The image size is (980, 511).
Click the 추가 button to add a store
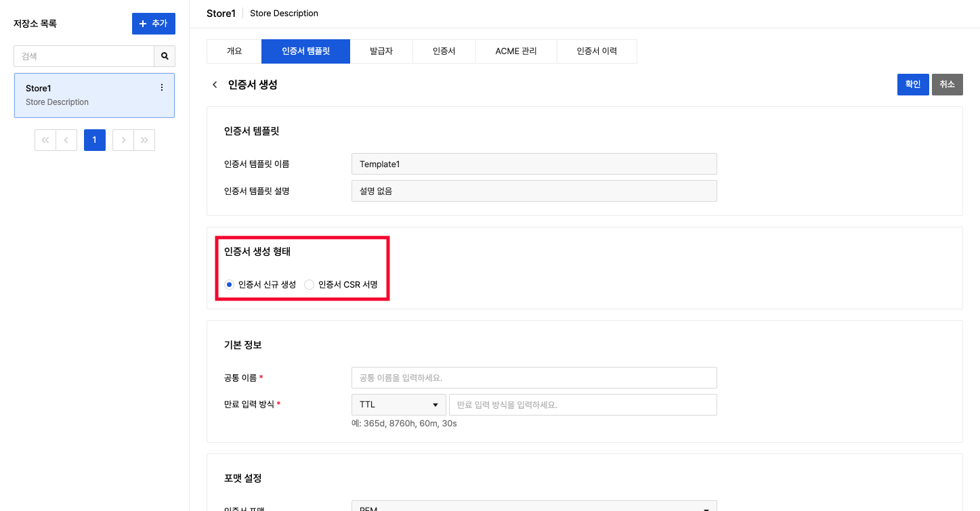[153, 24]
